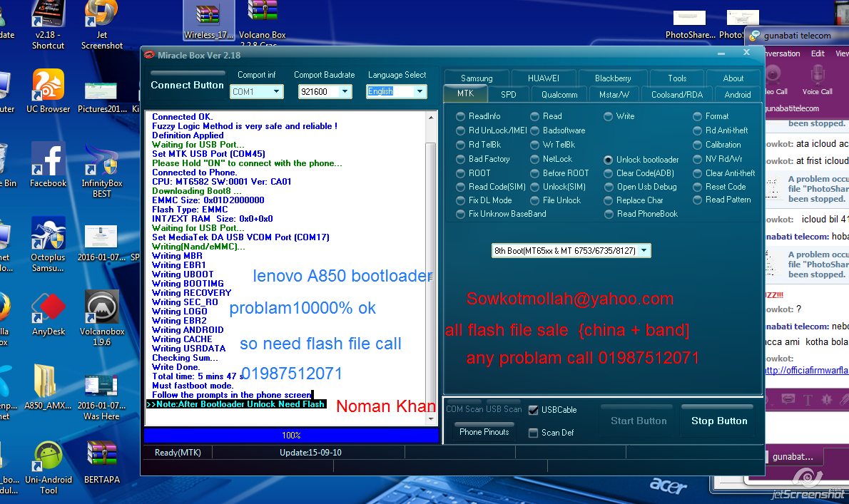The height and width of the screenshot is (504, 849).
Task: Open the A850_AMX folder icon
Action: 48,386
